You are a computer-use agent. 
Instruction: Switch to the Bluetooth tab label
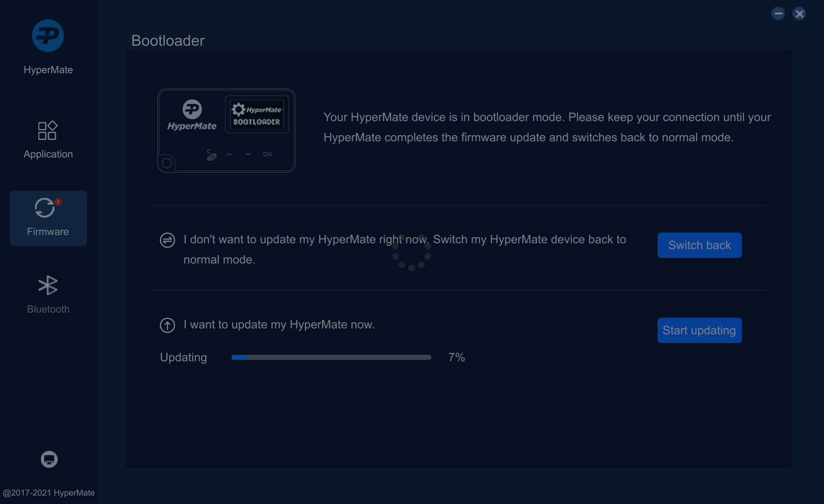48,309
